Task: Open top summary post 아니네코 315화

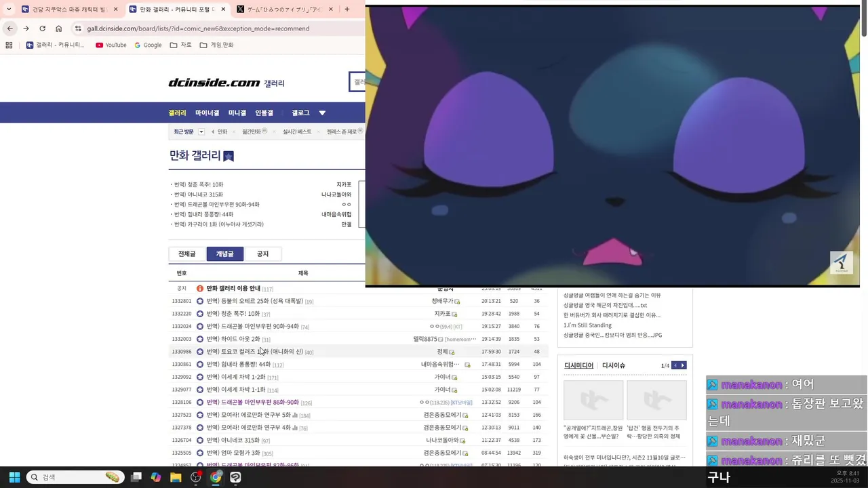Action: (x=199, y=195)
